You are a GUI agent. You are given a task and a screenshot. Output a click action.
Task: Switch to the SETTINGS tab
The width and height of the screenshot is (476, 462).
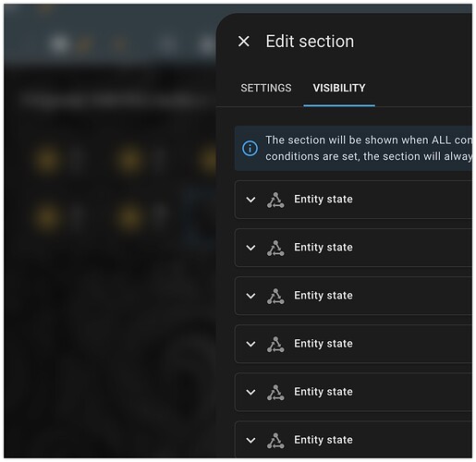pos(266,88)
